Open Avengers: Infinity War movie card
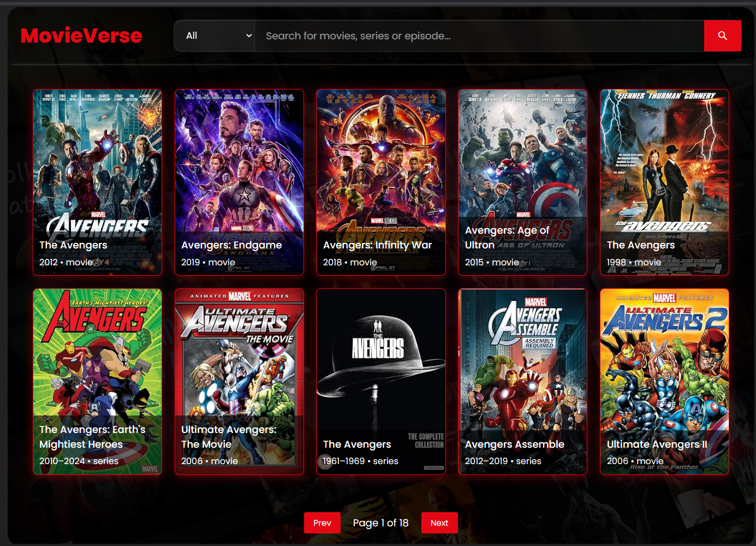 [381, 182]
